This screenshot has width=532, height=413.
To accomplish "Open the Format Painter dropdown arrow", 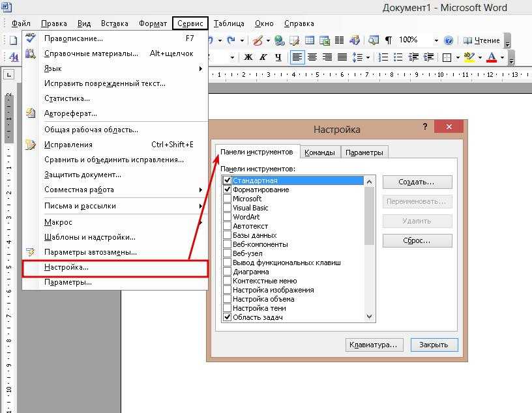I will [x=268, y=40].
